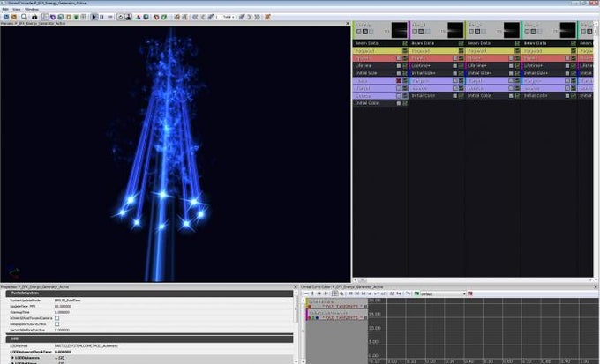Close the Preview viewport panel

(348, 23)
